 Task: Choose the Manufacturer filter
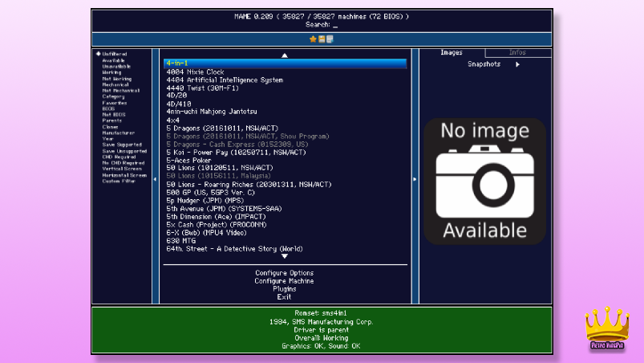pyautogui.click(x=118, y=133)
